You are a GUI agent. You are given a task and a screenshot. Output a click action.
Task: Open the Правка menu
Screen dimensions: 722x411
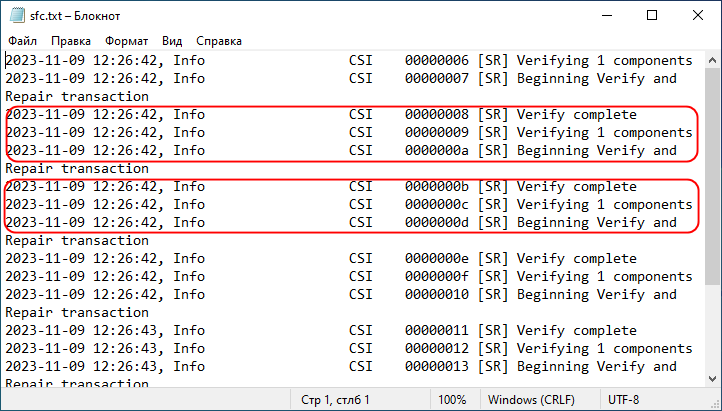click(x=71, y=41)
